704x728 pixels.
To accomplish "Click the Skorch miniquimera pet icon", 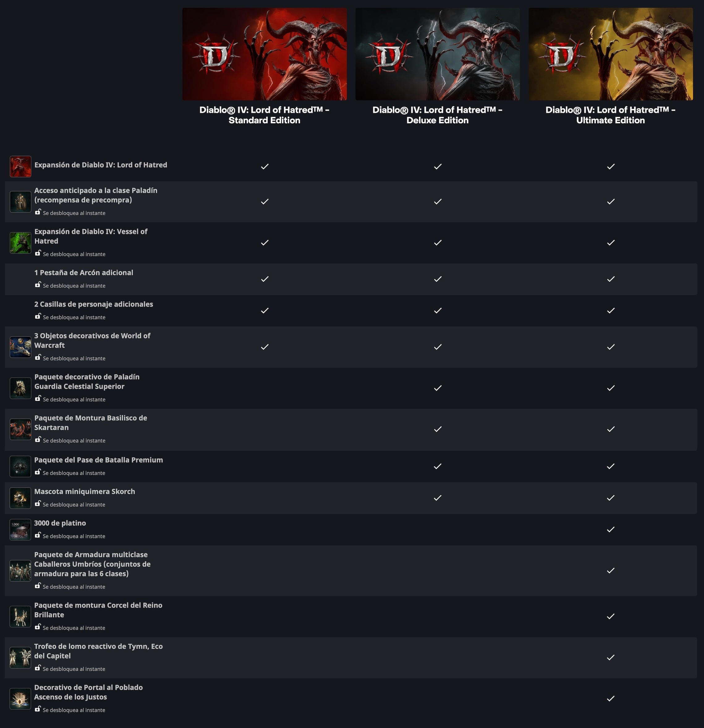I will tap(20, 498).
